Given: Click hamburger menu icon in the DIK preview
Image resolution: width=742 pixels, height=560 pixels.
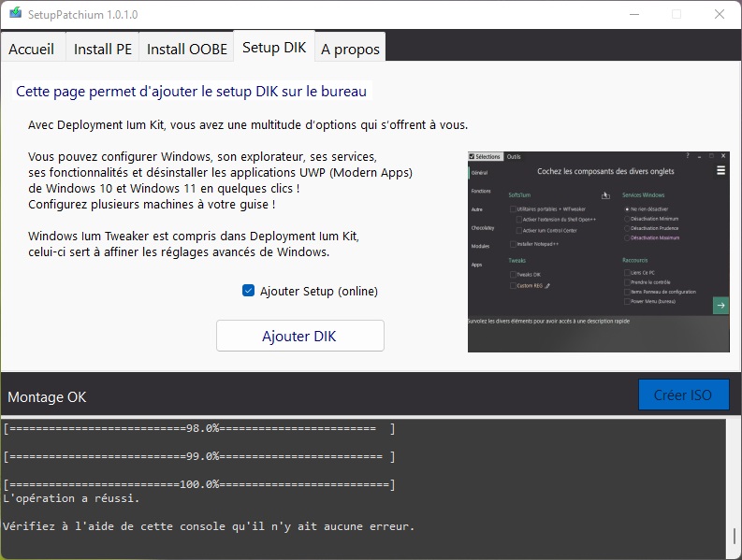Looking at the screenshot, I should [720, 171].
